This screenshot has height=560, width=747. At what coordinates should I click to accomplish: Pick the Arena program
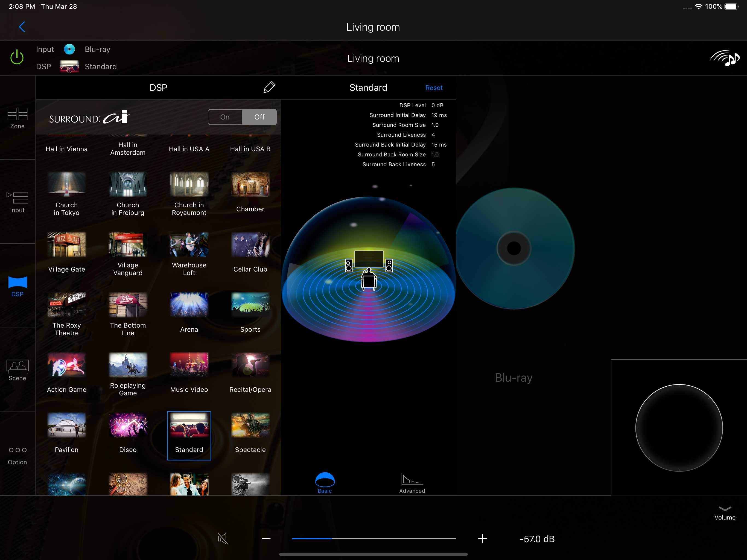point(189,313)
